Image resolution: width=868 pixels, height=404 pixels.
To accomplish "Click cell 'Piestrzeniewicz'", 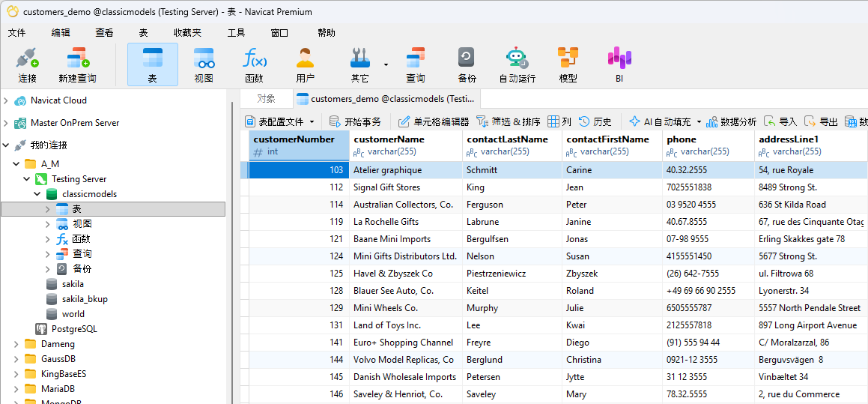I will (512, 274).
